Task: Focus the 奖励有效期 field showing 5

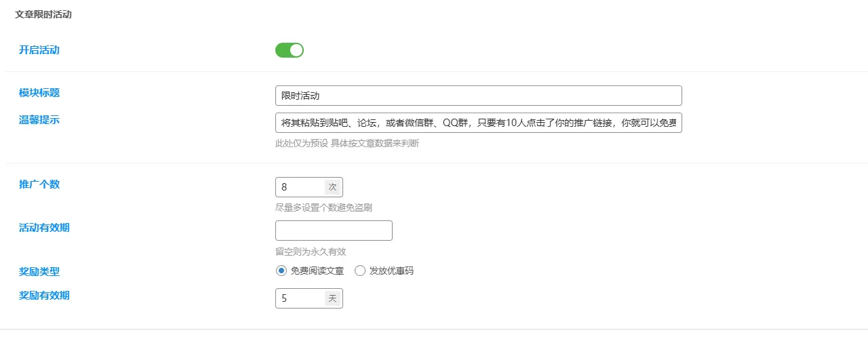Action: coord(300,298)
